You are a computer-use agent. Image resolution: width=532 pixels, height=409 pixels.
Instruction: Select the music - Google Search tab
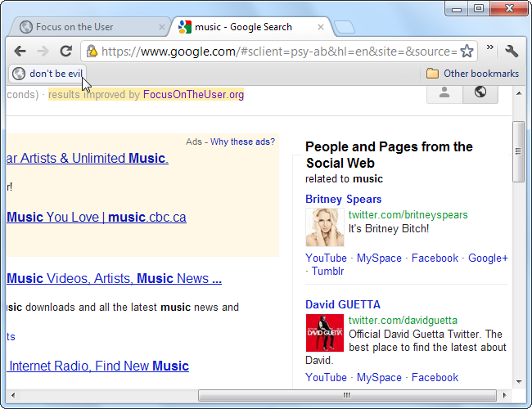pos(251,27)
